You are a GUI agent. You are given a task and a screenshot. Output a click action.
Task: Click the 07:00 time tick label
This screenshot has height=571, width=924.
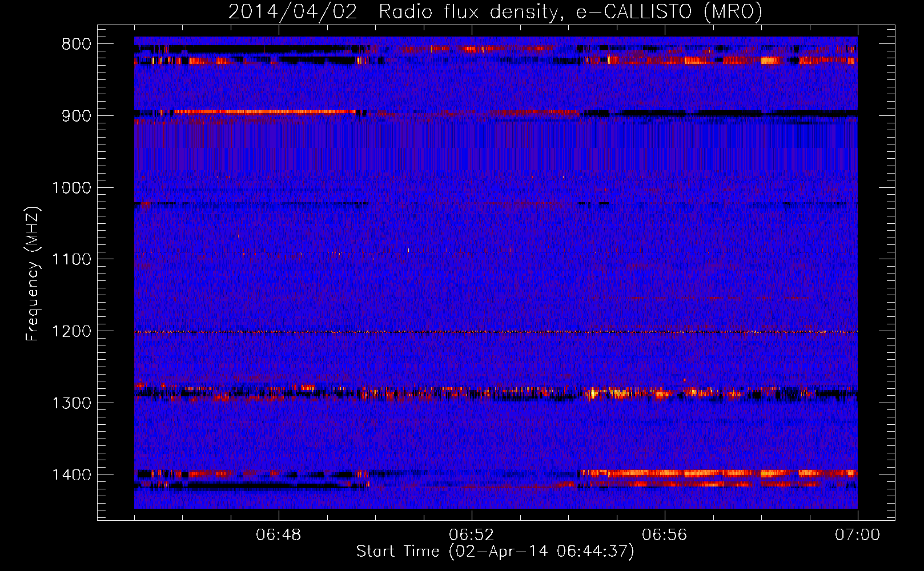[x=858, y=535]
